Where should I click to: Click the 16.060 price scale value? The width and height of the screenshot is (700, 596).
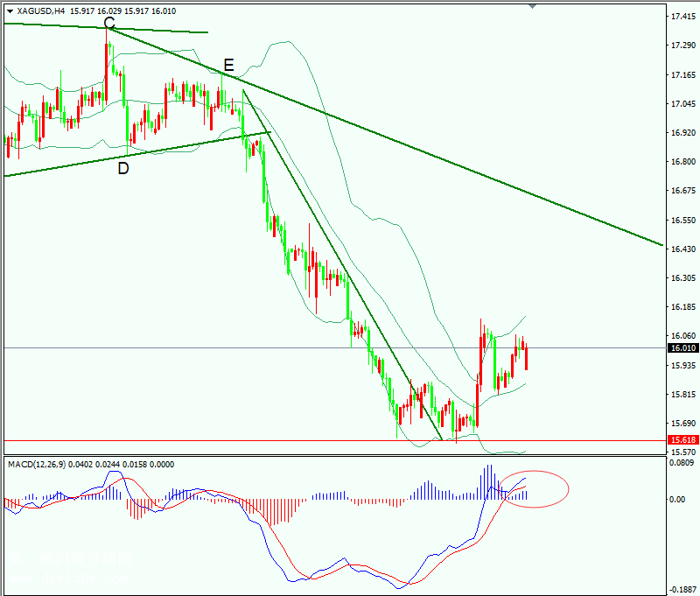(x=683, y=336)
